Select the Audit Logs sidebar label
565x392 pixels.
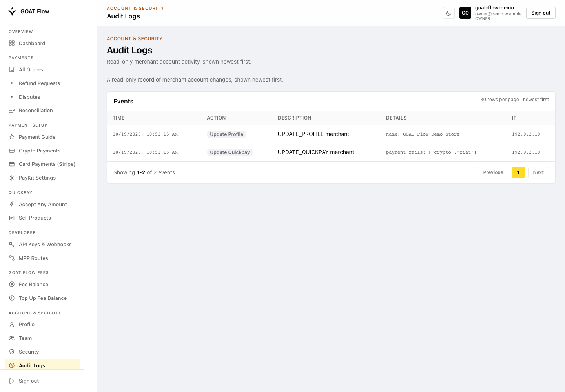(32, 366)
